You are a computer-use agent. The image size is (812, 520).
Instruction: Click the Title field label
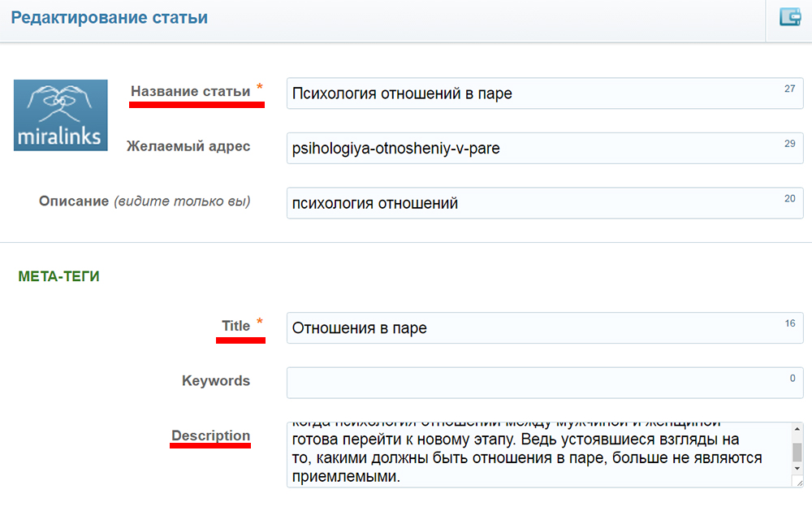click(x=235, y=326)
